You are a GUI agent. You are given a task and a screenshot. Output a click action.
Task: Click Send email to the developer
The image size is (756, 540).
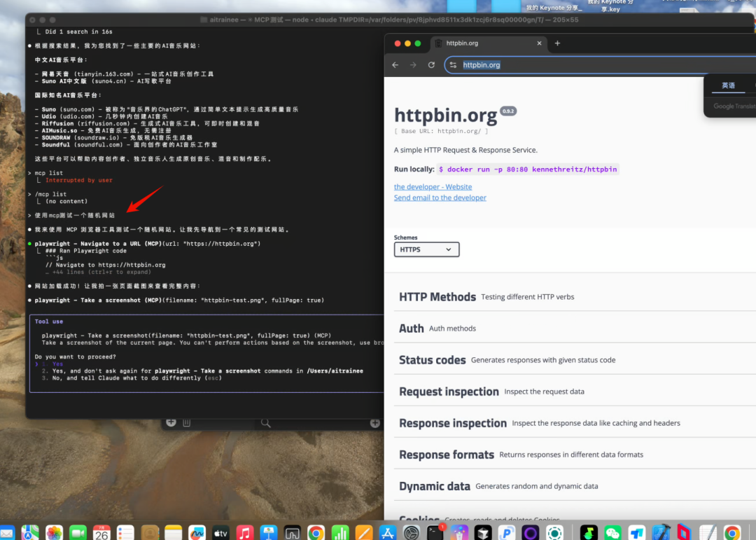(x=440, y=198)
